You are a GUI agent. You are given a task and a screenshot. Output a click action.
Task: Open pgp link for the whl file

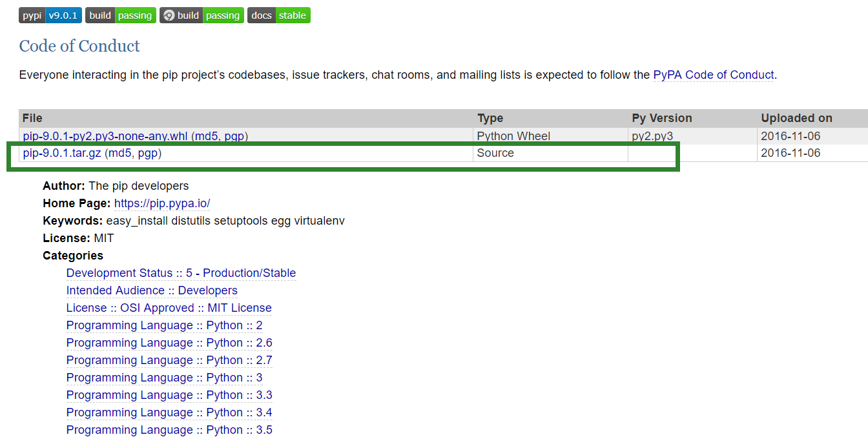[234, 136]
